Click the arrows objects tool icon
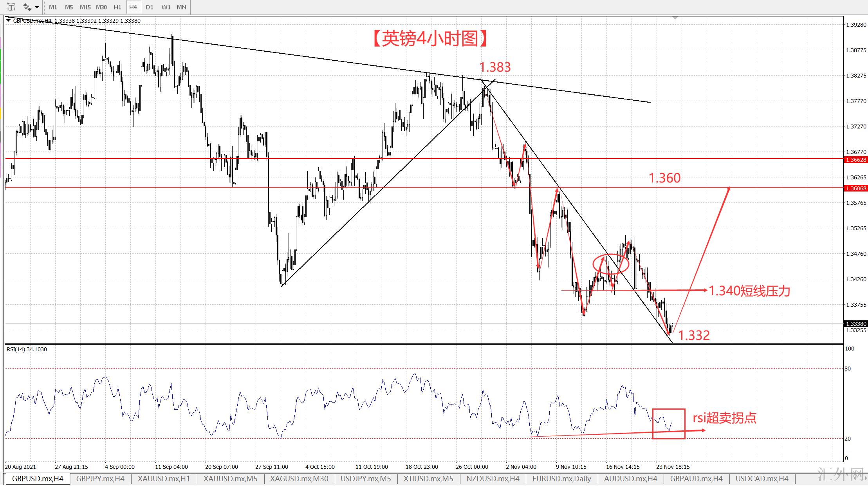This screenshot has width=868, height=486. (x=27, y=7)
